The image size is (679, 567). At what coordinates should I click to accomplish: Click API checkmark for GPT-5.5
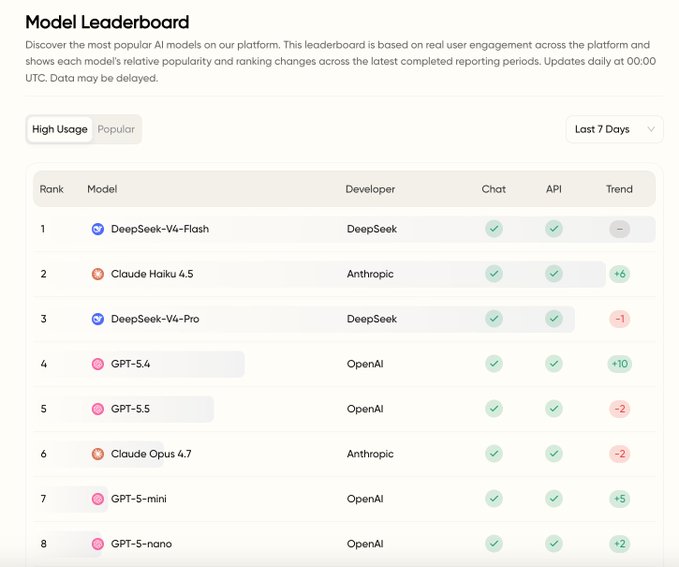554,409
